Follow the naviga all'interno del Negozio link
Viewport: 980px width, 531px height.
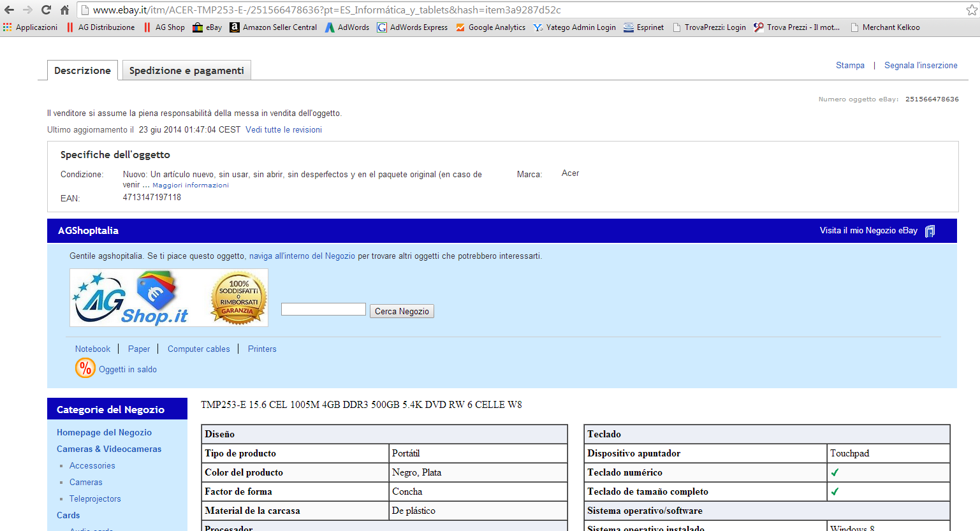coord(302,256)
